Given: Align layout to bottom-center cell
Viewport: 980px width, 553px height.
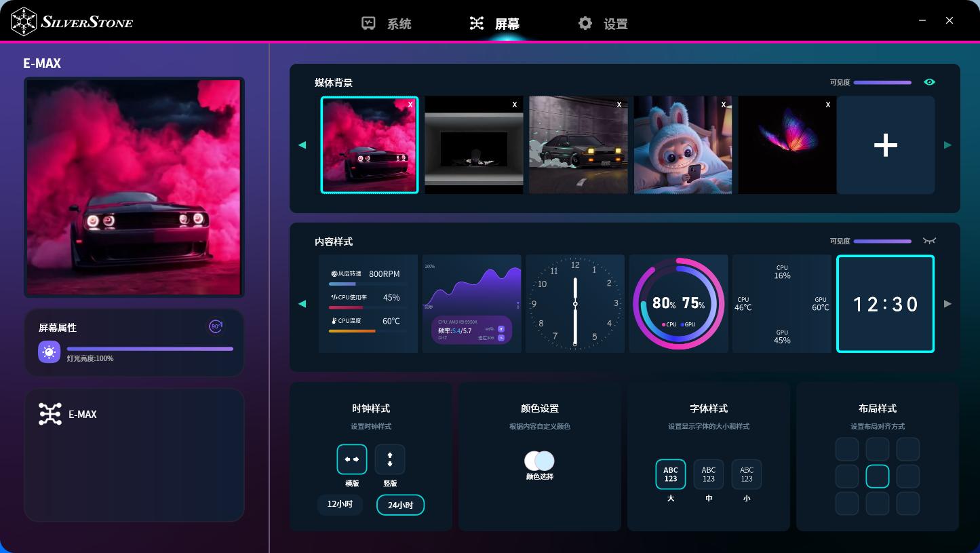Looking at the screenshot, I should pos(878,503).
